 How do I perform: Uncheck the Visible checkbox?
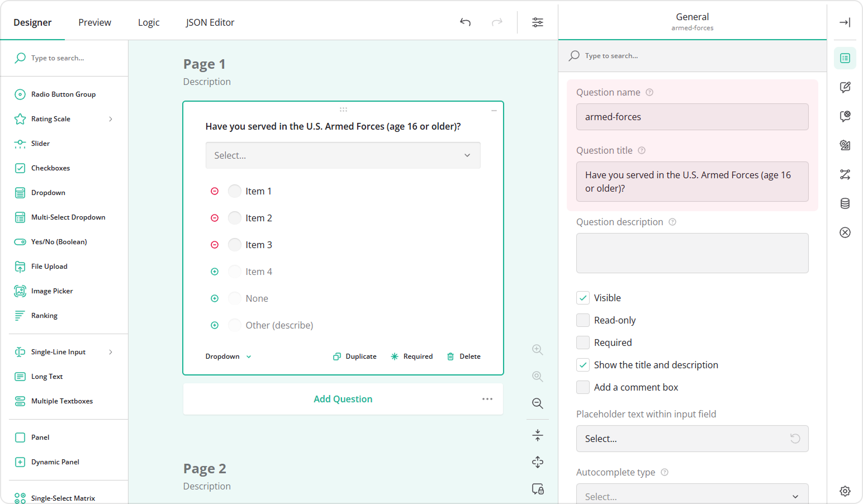coord(583,297)
